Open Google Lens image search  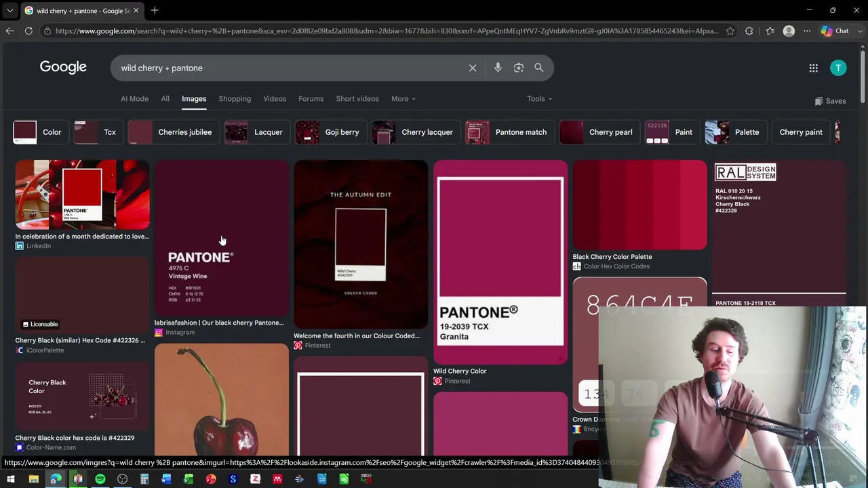tap(519, 68)
